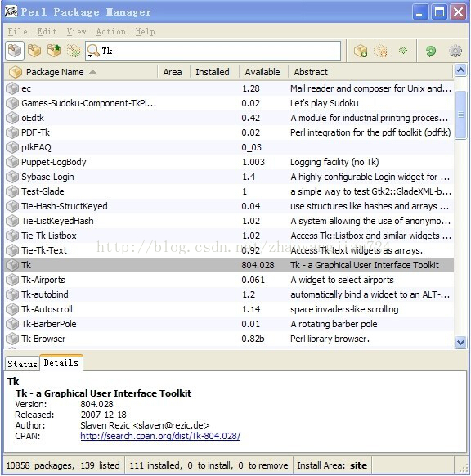
Task: Open the File menu
Action: tap(18, 31)
